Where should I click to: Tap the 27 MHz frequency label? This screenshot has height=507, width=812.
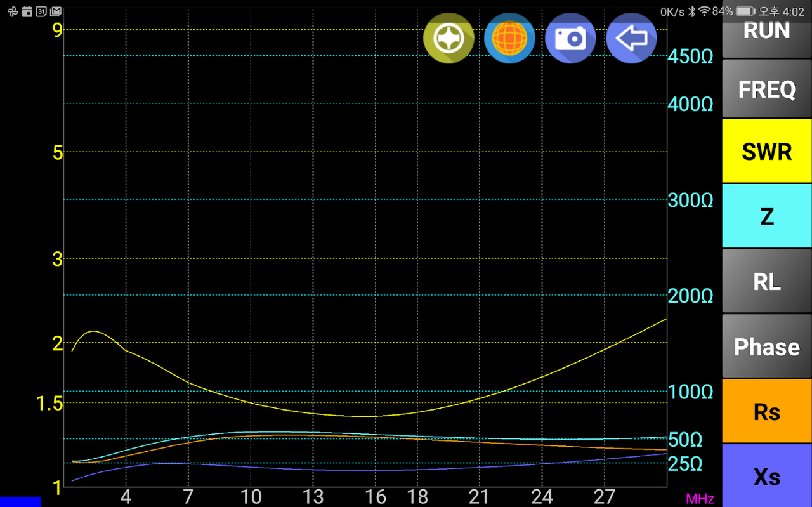(x=605, y=496)
